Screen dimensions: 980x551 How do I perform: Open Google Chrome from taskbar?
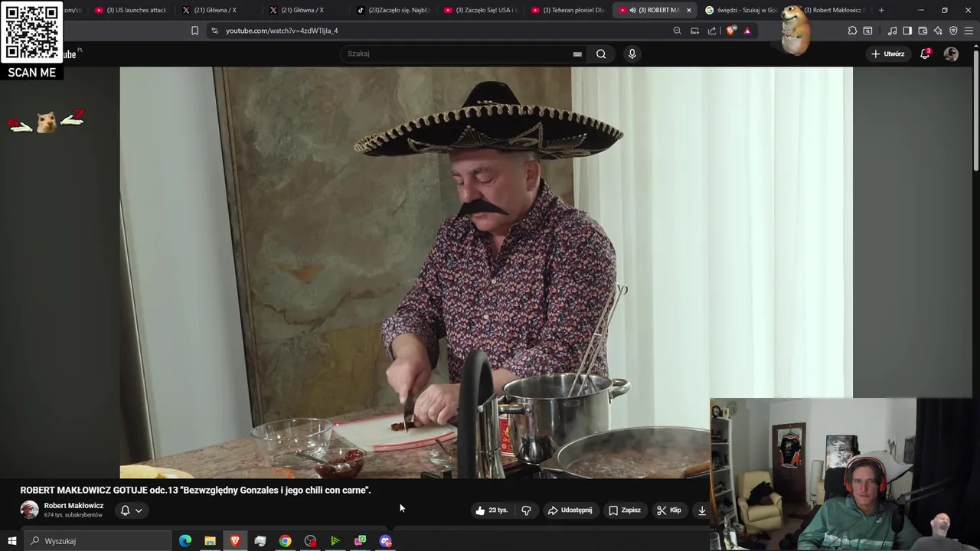(285, 541)
